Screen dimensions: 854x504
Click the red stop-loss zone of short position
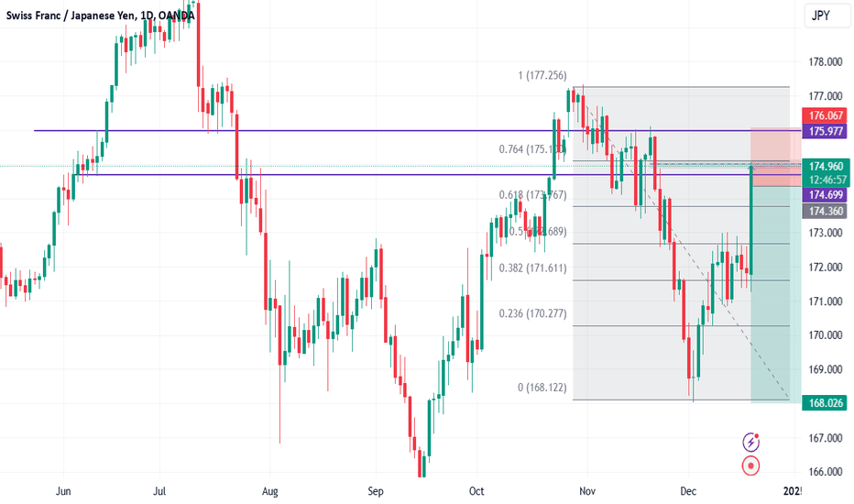tap(776, 157)
